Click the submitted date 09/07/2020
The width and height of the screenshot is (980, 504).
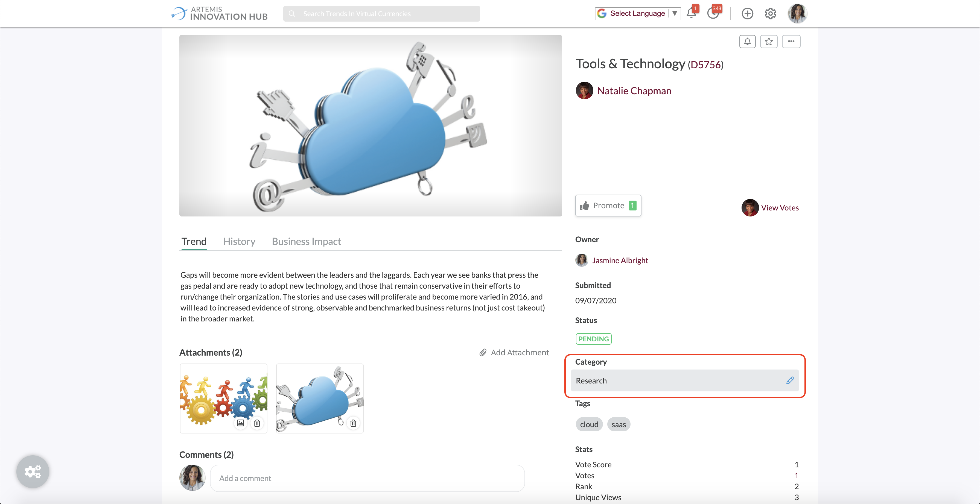596,300
